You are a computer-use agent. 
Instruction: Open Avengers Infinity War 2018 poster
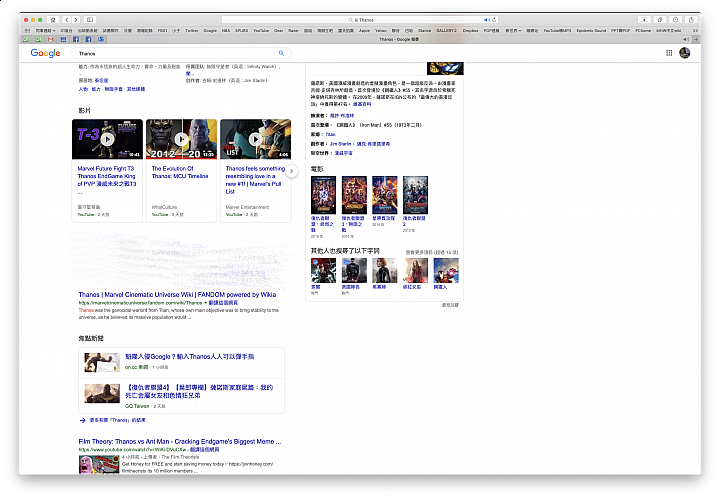(x=354, y=195)
